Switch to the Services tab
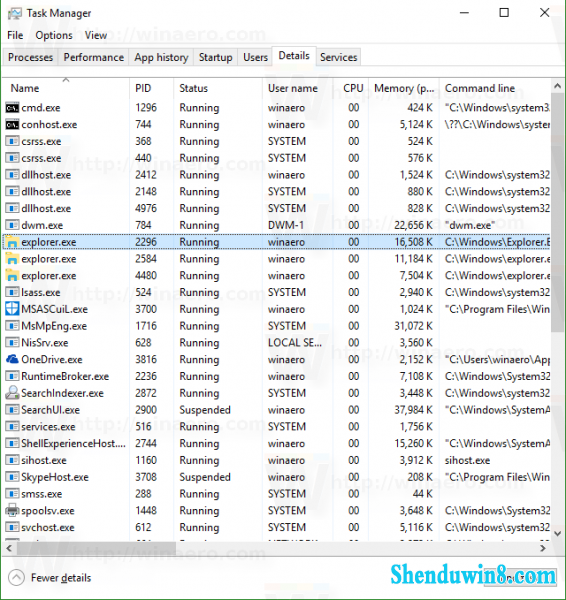This screenshot has width=566, height=600. click(338, 57)
